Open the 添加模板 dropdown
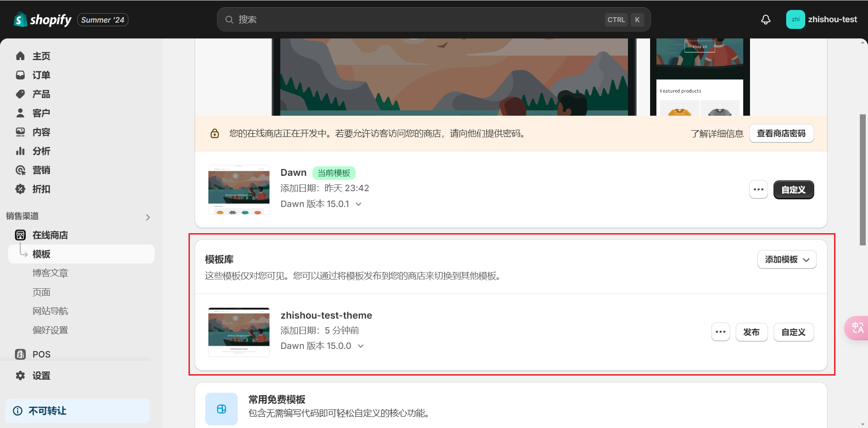The image size is (868, 428). [787, 259]
